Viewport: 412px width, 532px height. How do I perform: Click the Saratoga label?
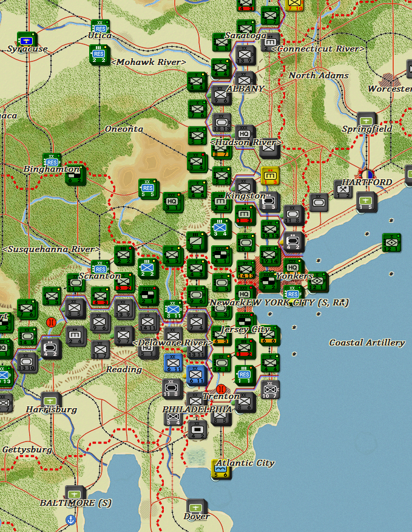(246, 35)
